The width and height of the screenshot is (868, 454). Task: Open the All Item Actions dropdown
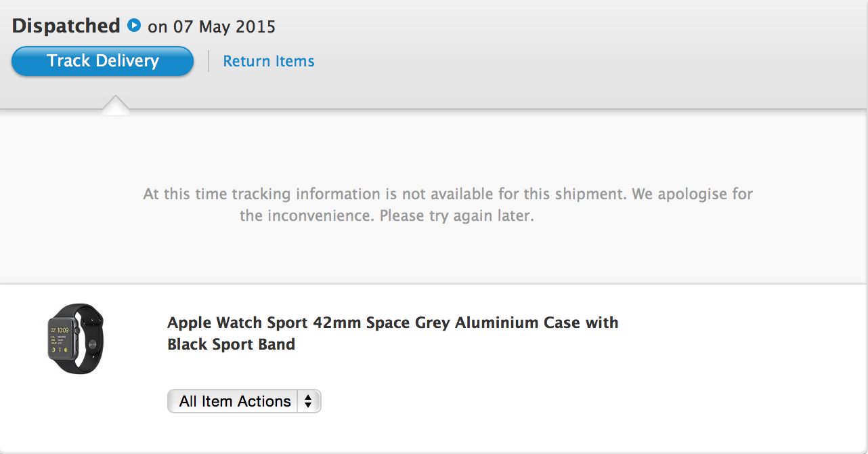click(x=234, y=401)
